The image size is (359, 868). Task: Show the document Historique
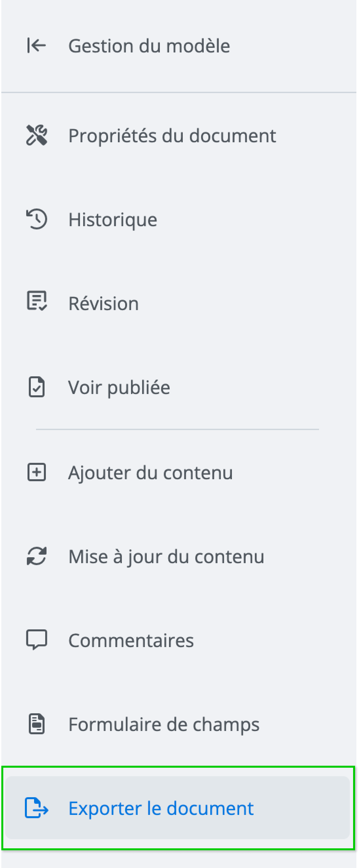tap(112, 220)
